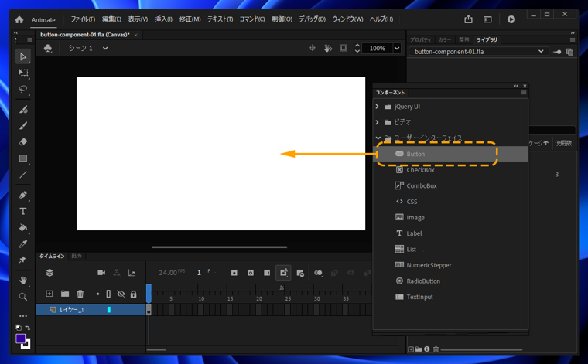Select the Lasso tool

pyautogui.click(x=23, y=89)
